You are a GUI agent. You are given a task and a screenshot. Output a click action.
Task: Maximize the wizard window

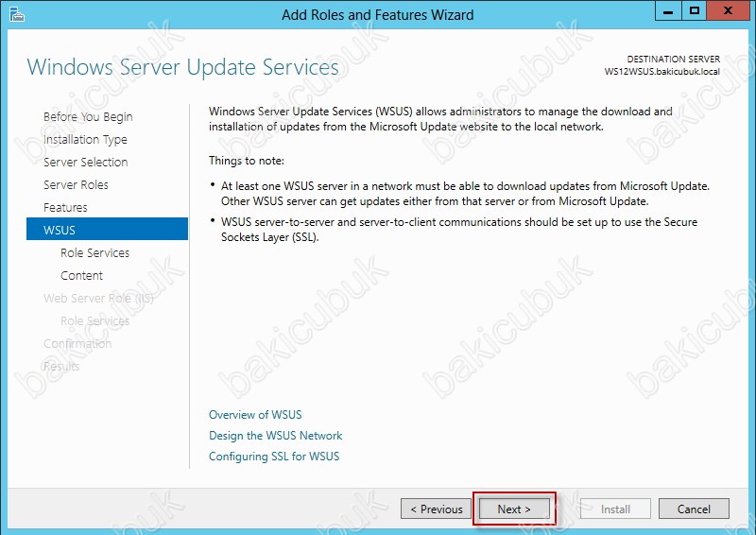(x=695, y=10)
